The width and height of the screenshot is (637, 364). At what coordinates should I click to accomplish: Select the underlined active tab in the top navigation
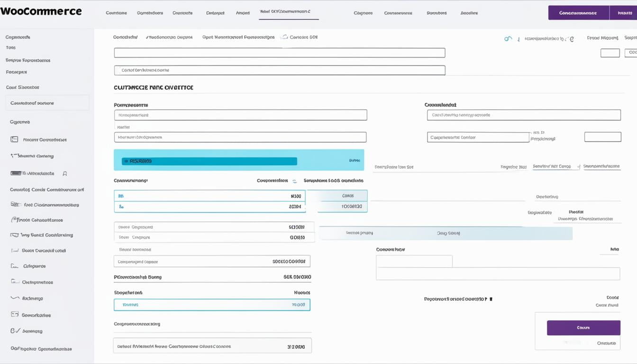pyautogui.click(x=289, y=12)
